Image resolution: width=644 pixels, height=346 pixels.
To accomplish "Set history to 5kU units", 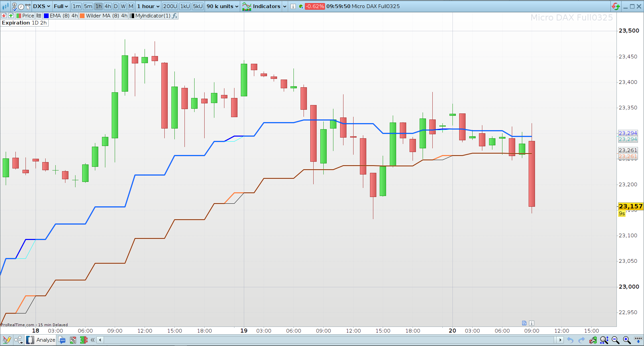I will coord(198,6).
